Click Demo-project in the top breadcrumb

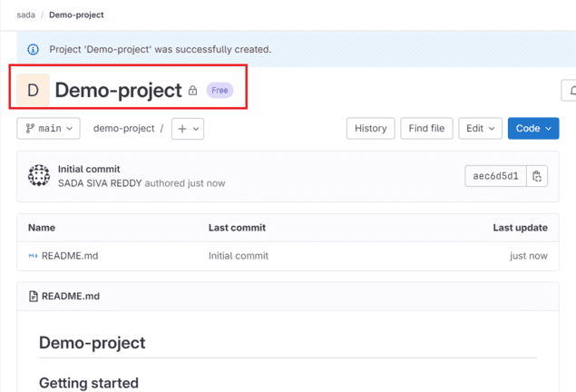point(76,15)
